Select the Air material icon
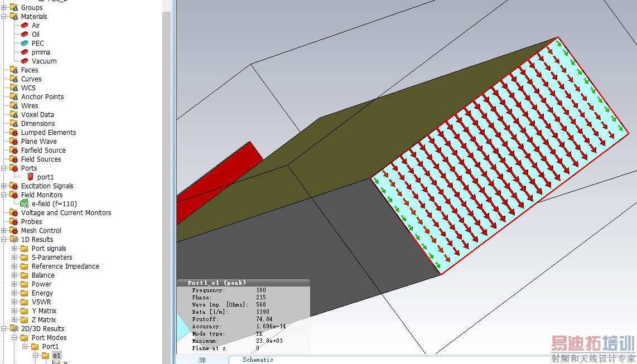Viewport: 637px width, 364px height. tap(25, 25)
